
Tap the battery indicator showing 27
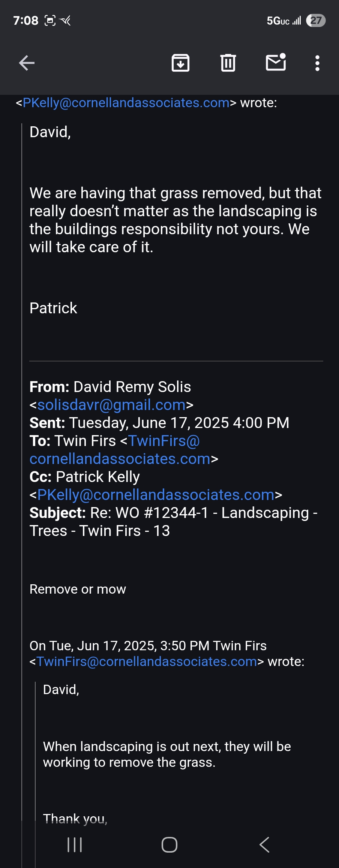click(316, 20)
